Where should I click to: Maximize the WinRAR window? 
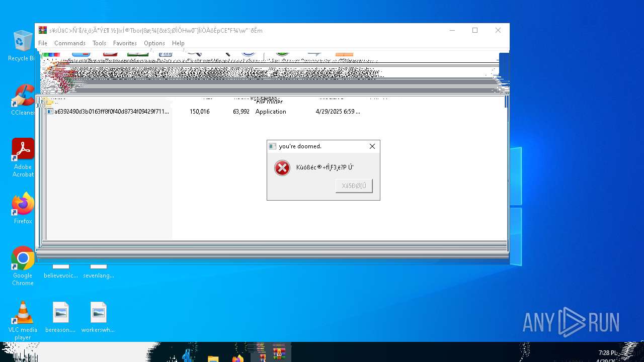pyautogui.click(x=475, y=30)
